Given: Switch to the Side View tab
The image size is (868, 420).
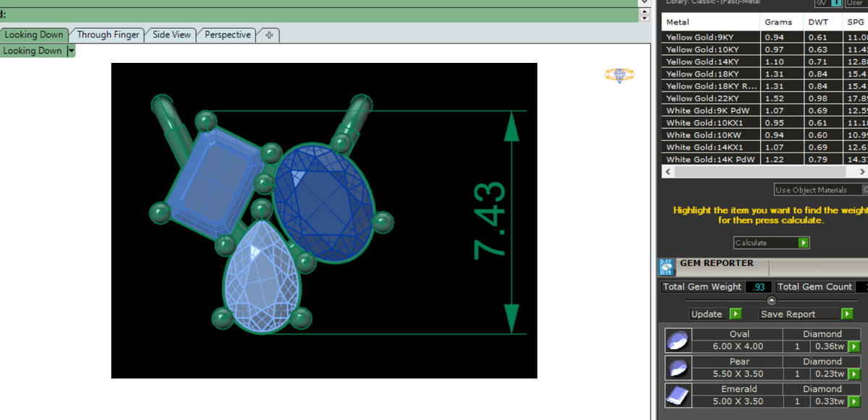Looking at the screenshot, I should click(171, 35).
